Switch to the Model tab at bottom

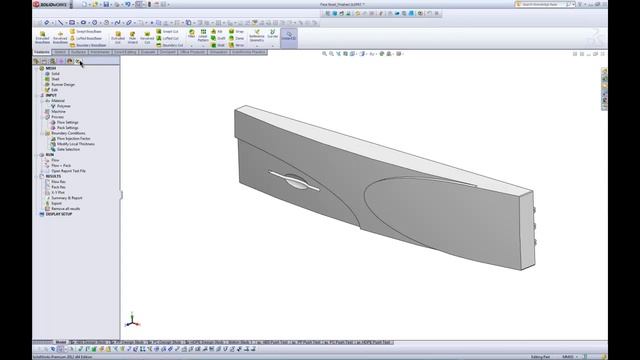[60, 342]
